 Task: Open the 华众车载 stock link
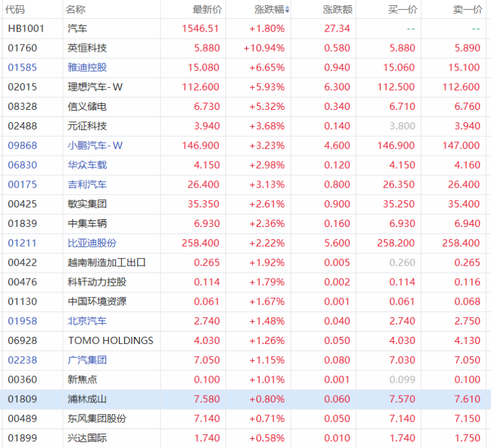[87, 165]
